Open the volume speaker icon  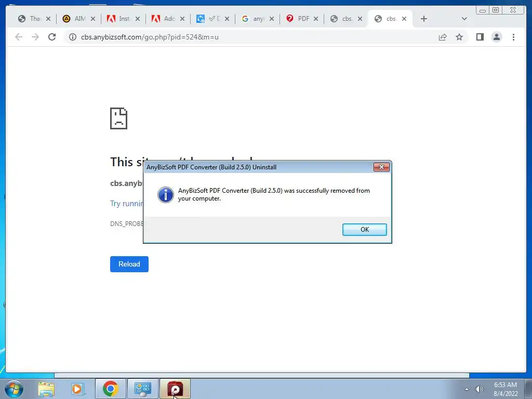point(480,389)
